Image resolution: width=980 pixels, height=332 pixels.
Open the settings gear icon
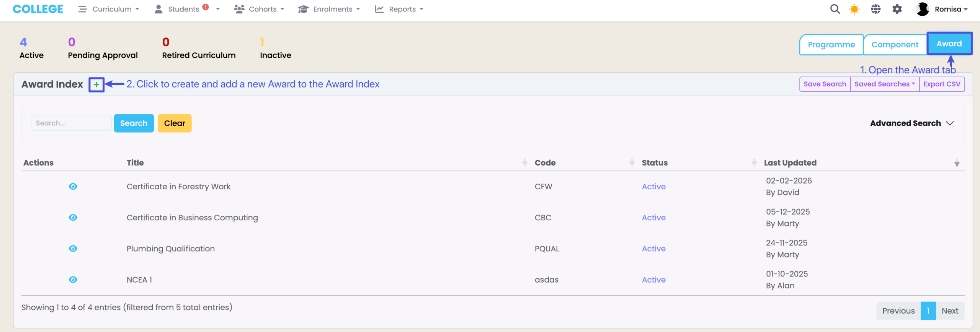[897, 9]
